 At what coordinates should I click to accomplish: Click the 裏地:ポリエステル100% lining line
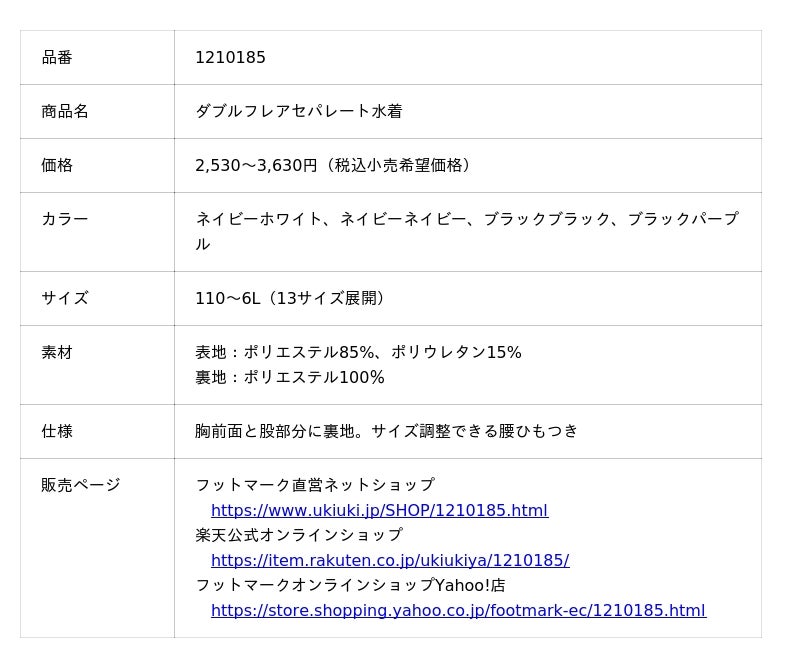pyautogui.click(x=290, y=378)
